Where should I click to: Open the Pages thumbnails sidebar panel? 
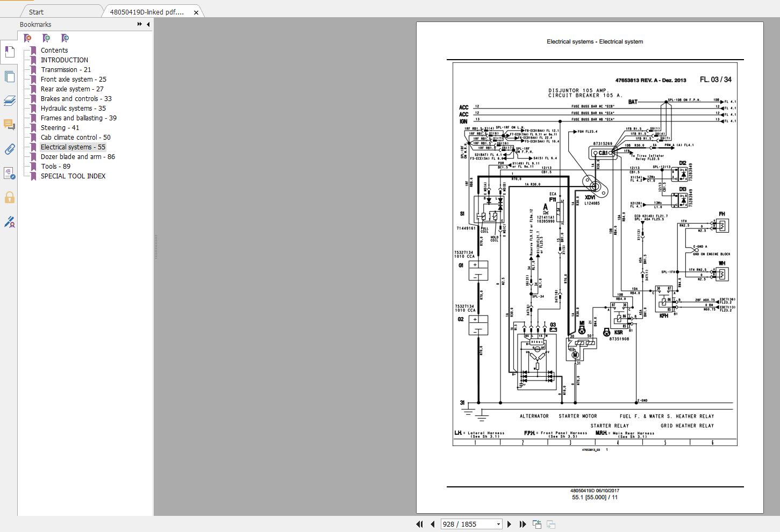coord(9,76)
